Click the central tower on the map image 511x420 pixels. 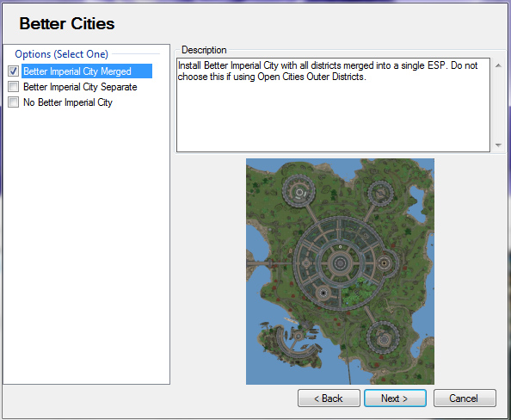[340, 263]
